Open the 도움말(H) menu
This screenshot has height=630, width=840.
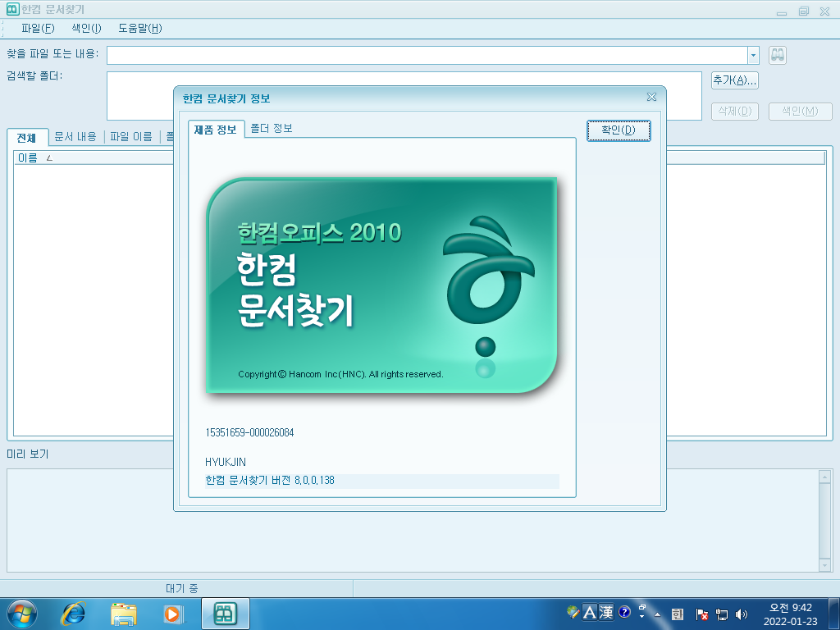(139, 29)
